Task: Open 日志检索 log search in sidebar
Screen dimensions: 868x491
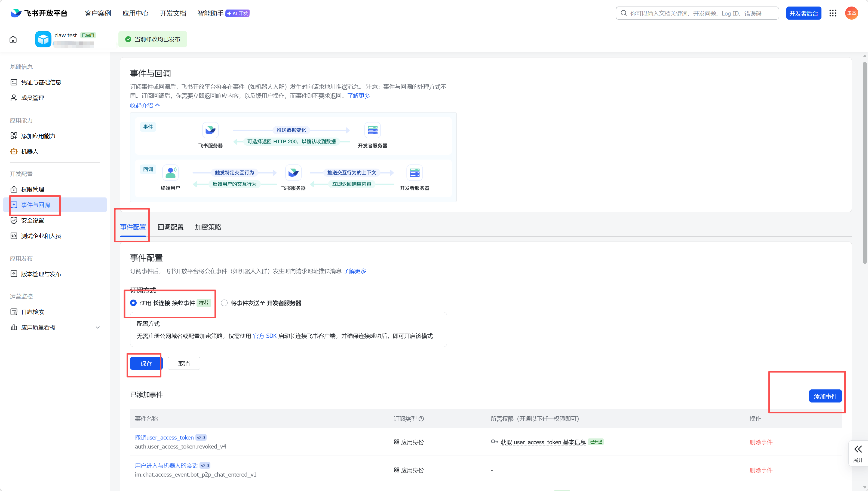Action: point(32,312)
